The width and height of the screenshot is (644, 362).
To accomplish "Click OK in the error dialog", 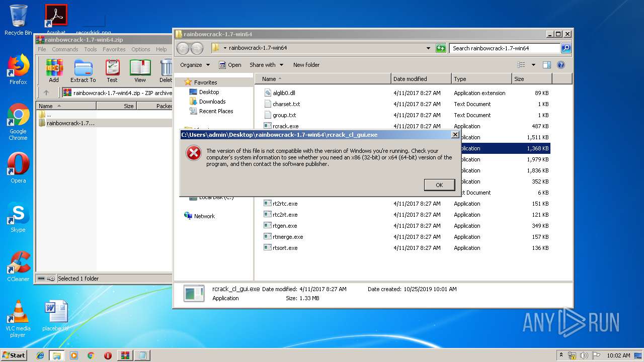I will click(x=439, y=185).
